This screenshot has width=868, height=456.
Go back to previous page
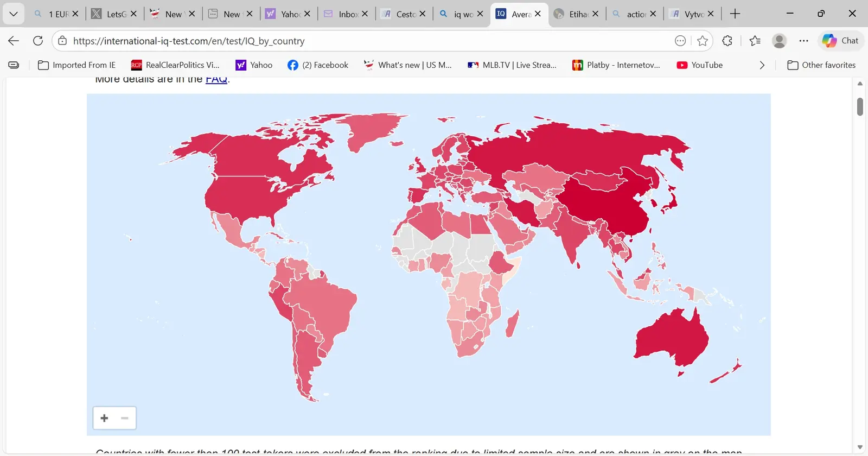coord(14,41)
